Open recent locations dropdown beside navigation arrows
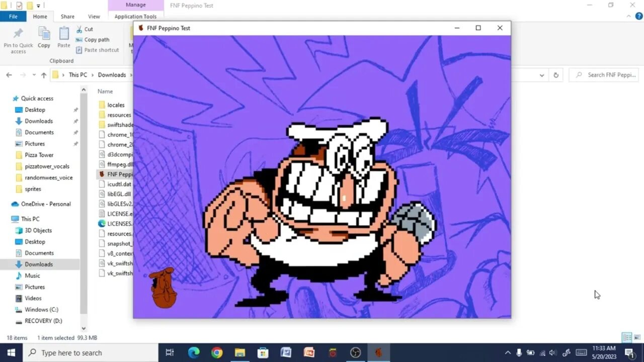This screenshot has height=362, width=644. point(34,75)
